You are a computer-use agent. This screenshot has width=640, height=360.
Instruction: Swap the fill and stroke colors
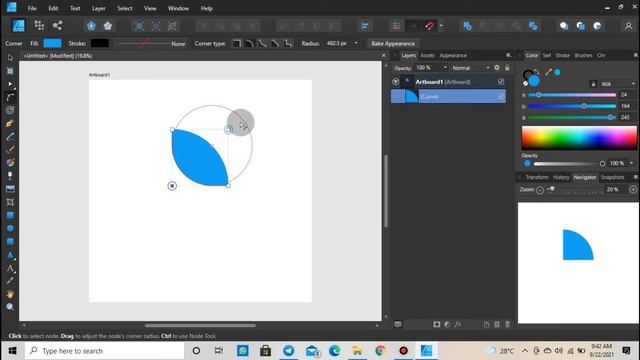tap(537, 72)
